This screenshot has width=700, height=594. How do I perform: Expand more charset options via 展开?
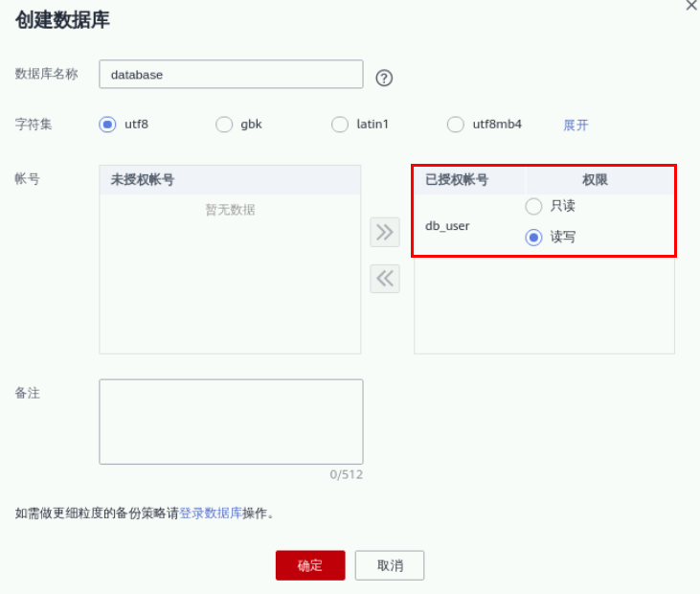[x=576, y=126]
